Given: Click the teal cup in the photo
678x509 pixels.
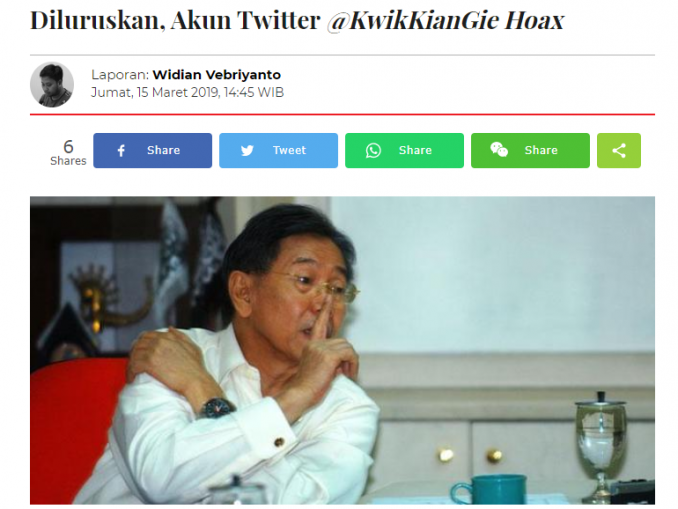Looking at the screenshot, I should [x=489, y=490].
